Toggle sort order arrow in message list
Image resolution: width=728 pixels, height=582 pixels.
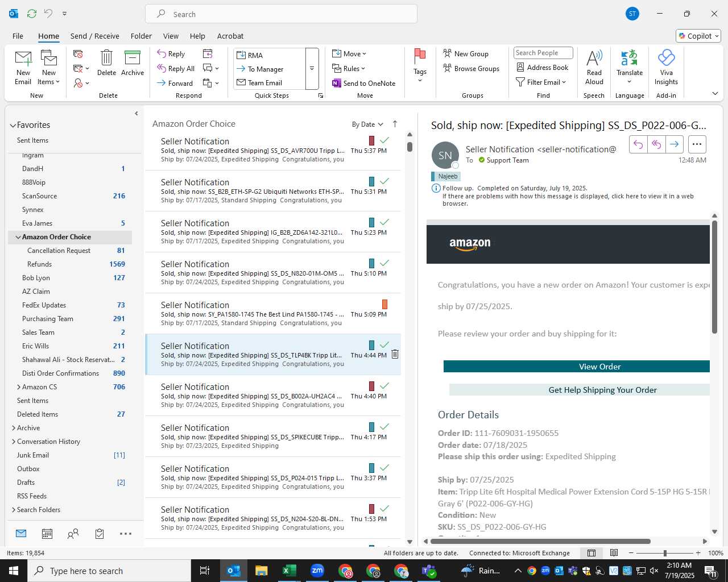tap(395, 124)
